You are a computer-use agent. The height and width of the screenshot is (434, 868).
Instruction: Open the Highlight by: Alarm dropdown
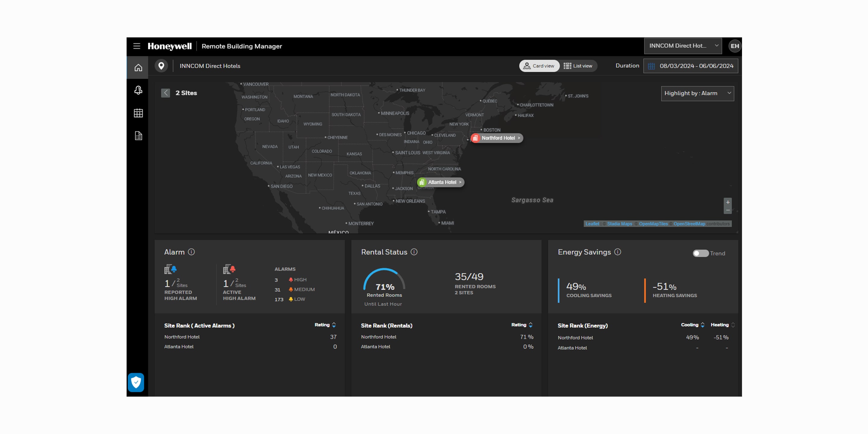click(697, 93)
